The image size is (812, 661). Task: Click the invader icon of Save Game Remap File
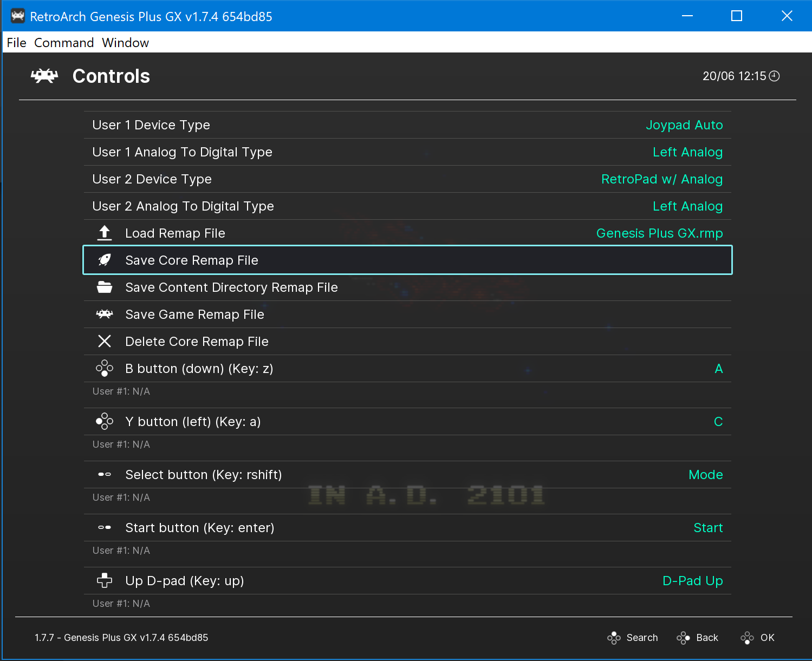coord(105,314)
